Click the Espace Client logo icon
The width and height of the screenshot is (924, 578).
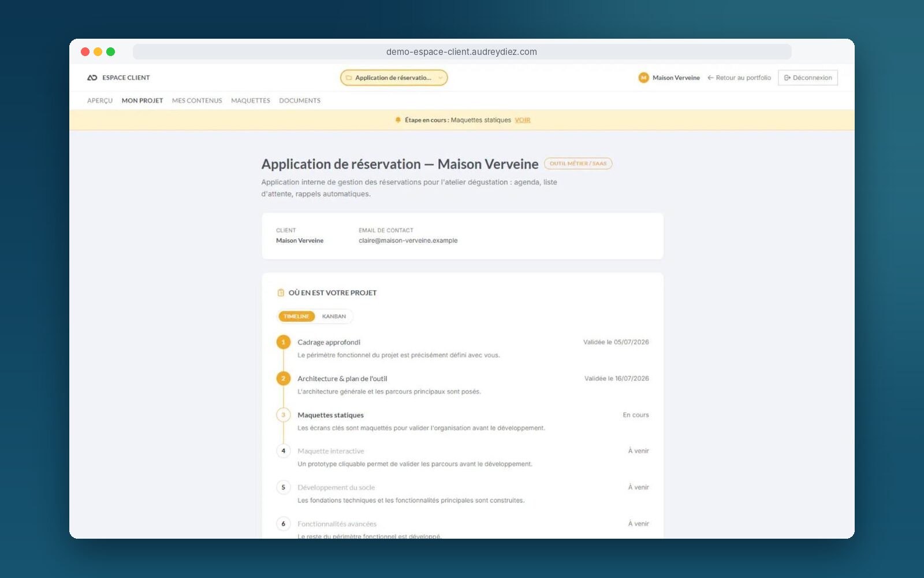click(92, 77)
